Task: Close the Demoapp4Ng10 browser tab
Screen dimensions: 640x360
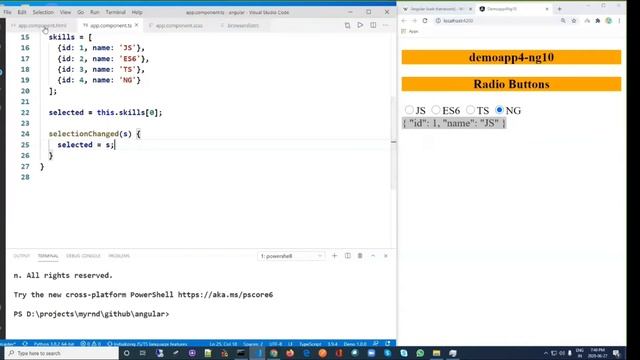Action: 547,9
